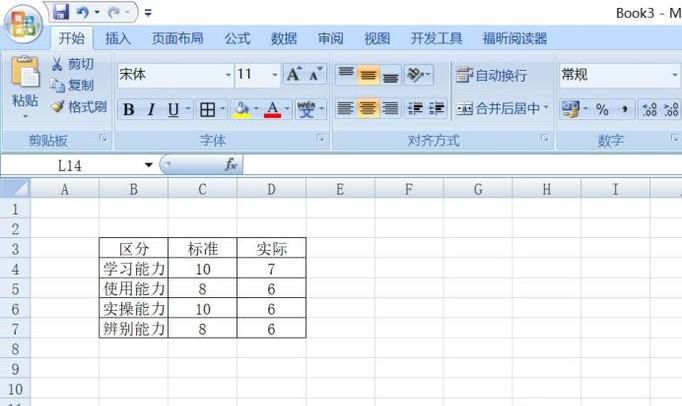Apply percent style format
682x406 pixels.
602,109
